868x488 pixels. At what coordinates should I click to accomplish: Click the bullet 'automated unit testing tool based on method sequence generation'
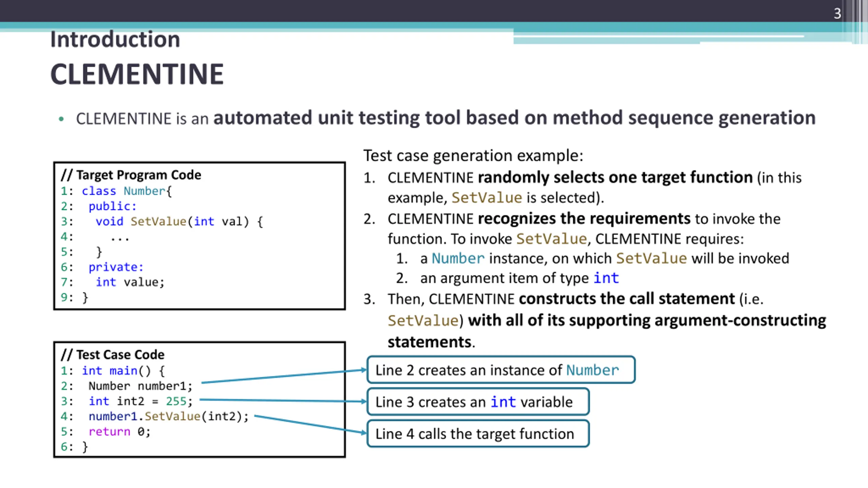[x=514, y=118]
